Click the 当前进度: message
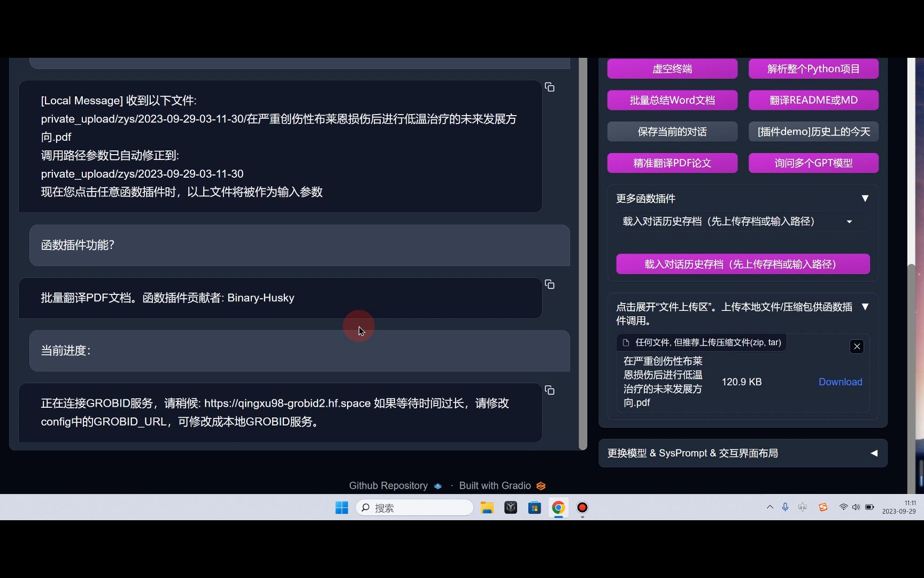Viewport: 924px width, 578px height. pyautogui.click(x=299, y=351)
